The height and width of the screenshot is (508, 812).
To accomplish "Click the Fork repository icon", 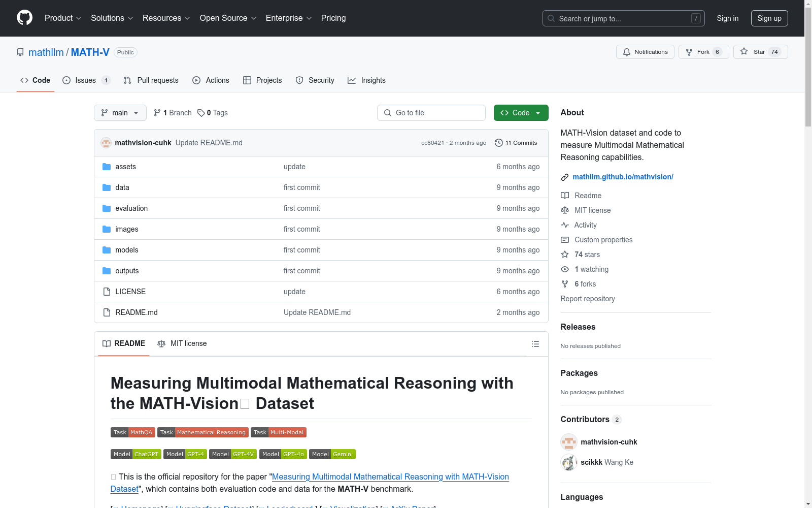I will pos(689,52).
